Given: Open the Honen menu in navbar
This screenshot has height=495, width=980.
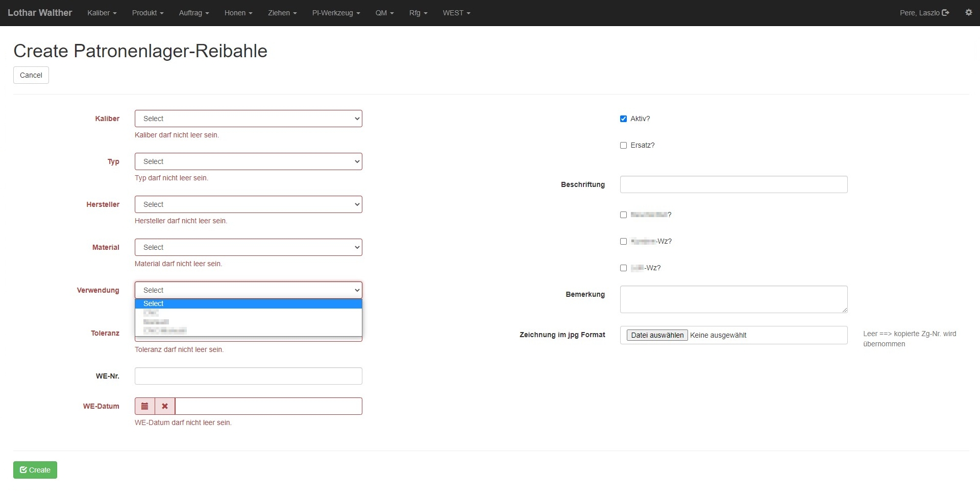Looking at the screenshot, I should point(238,13).
